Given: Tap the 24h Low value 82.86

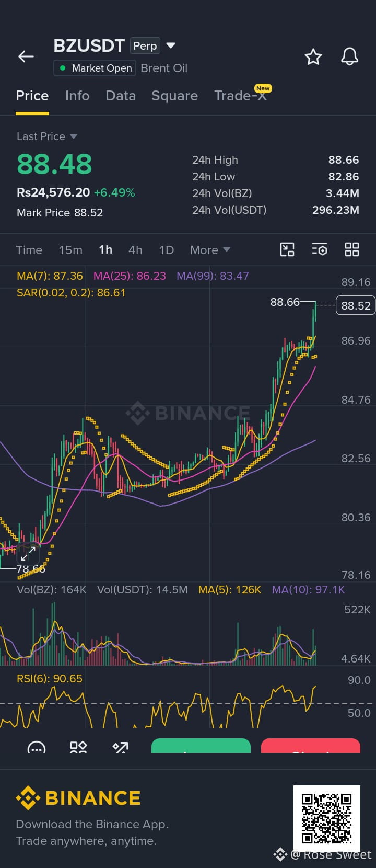Looking at the screenshot, I should (x=344, y=177).
